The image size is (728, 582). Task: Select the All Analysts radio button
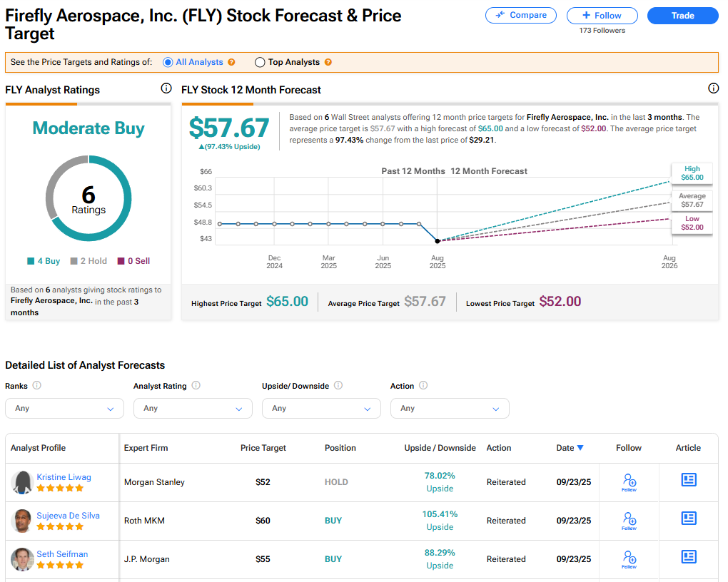(x=168, y=62)
